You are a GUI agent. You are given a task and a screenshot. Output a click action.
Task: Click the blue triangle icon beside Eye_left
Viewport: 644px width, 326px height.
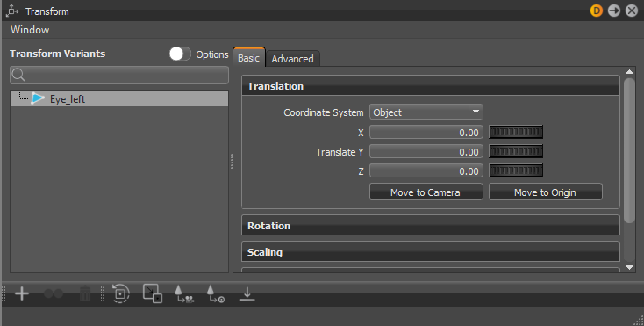[38, 98]
